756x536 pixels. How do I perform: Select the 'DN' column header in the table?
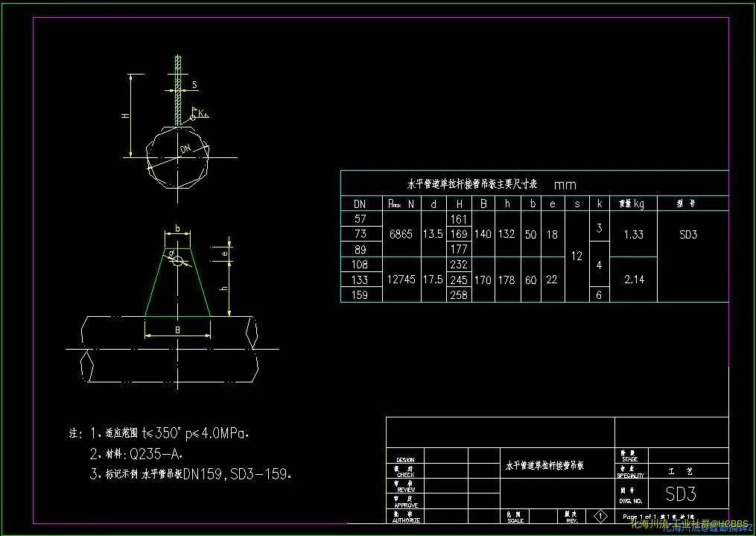360,204
